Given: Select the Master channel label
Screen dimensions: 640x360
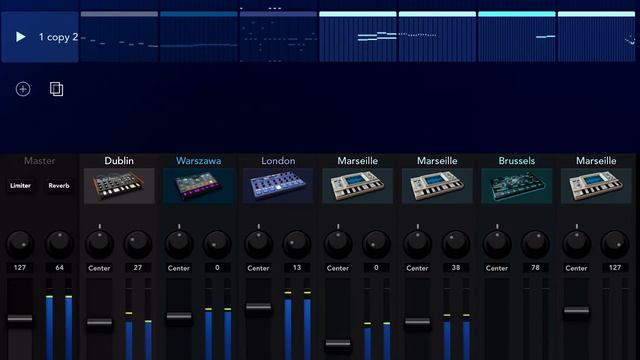Looking at the screenshot, I should tap(40, 161).
